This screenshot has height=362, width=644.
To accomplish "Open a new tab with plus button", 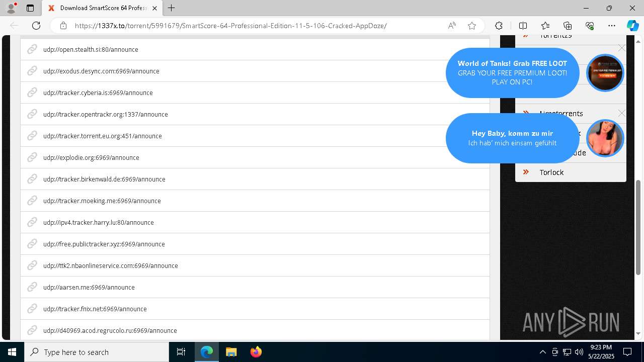I will 171,8.
